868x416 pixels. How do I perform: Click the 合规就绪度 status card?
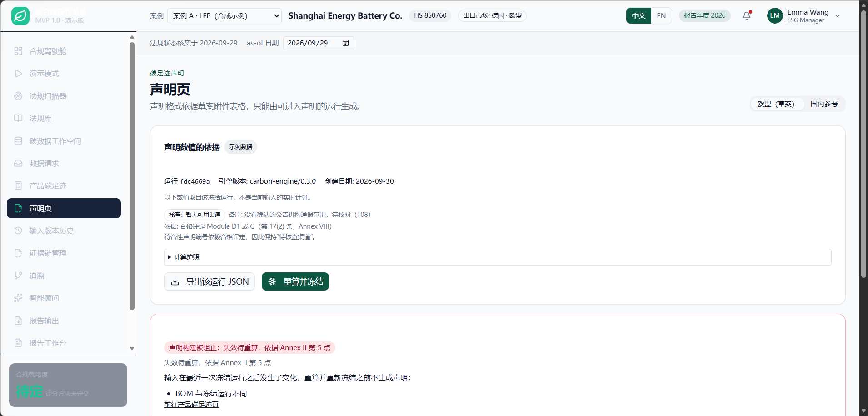pyautogui.click(x=68, y=385)
